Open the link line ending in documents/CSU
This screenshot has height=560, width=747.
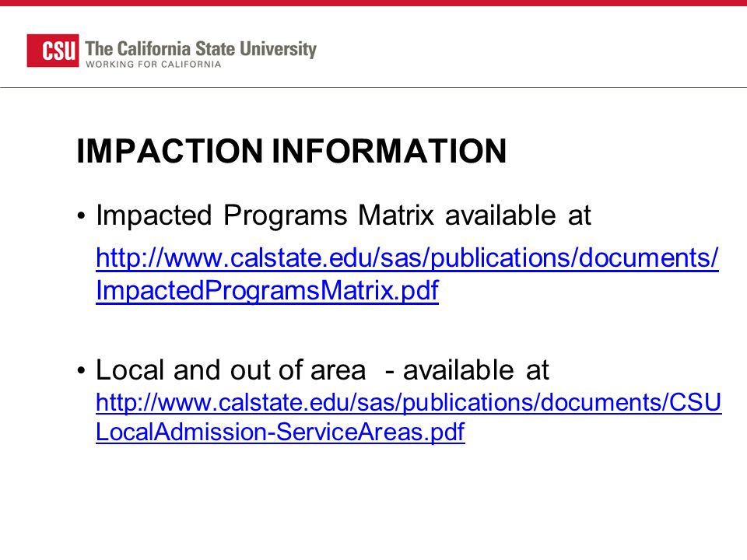tap(409, 402)
